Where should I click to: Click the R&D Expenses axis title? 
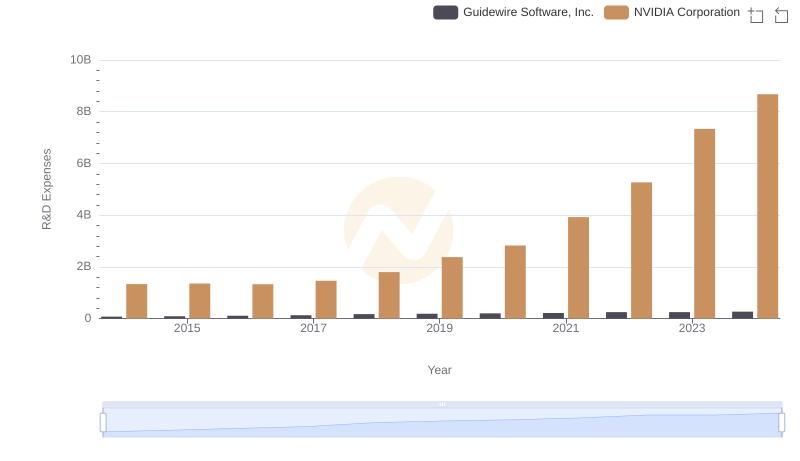[46, 189]
